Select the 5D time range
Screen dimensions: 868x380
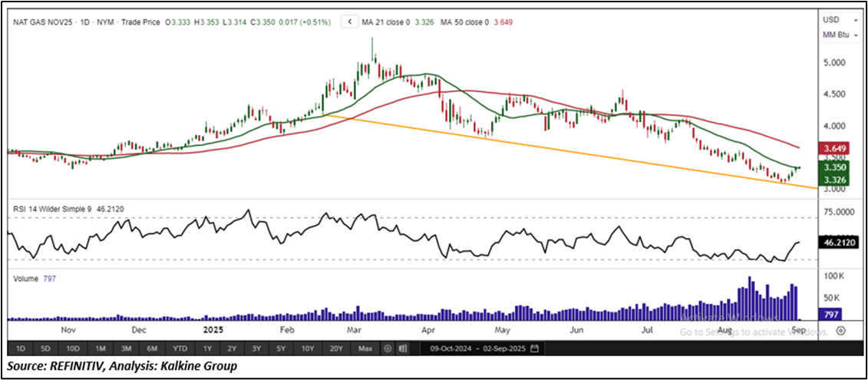point(46,349)
